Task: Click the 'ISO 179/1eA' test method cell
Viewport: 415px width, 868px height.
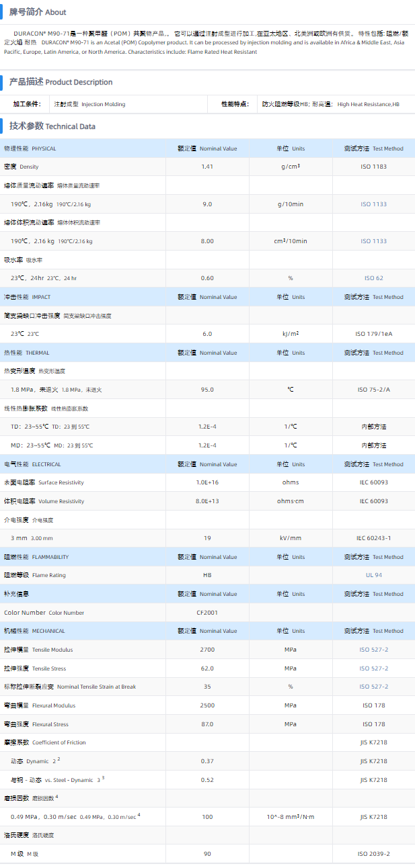Action: pyautogui.click(x=373, y=334)
